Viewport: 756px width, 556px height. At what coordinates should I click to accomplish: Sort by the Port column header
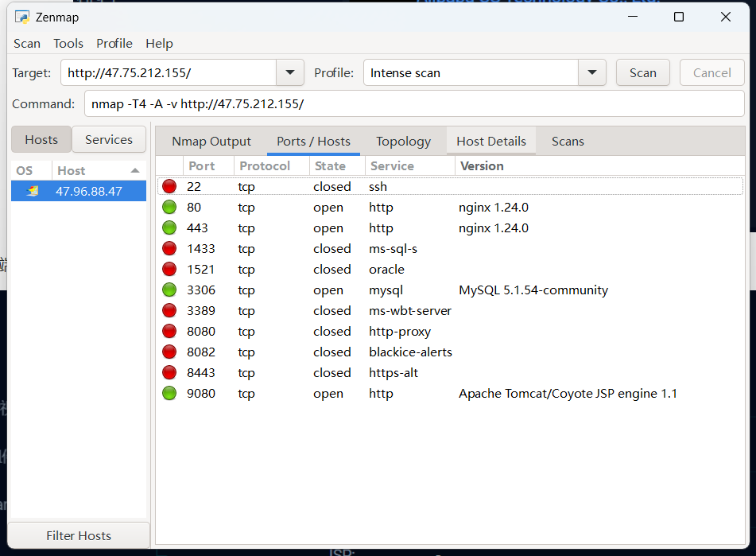[208, 166]
